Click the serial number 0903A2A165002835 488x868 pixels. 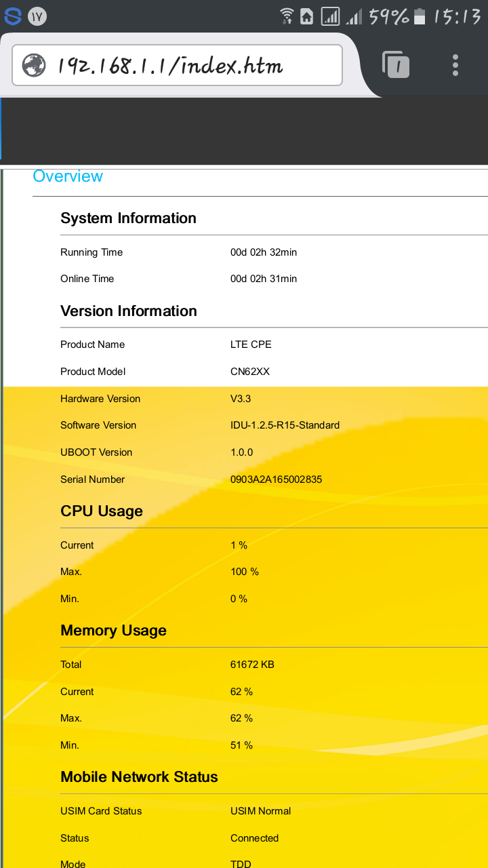[276, 479]
